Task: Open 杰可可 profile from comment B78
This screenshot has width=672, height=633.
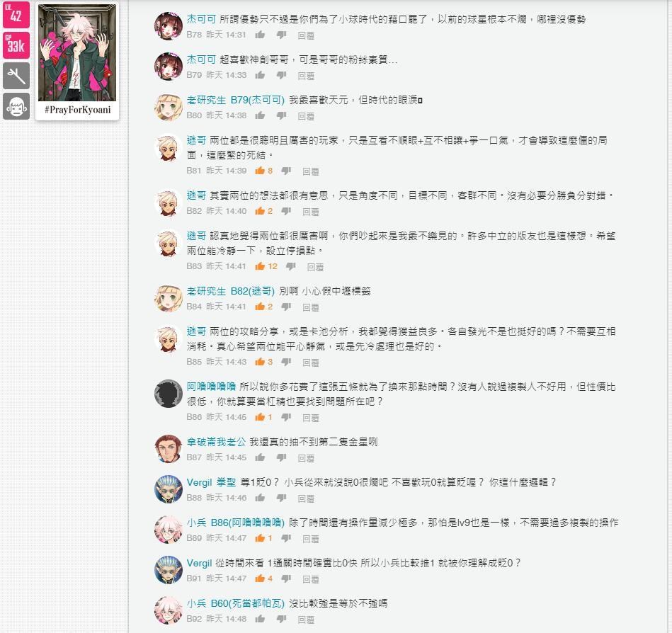Action: (x=201, y=19)
